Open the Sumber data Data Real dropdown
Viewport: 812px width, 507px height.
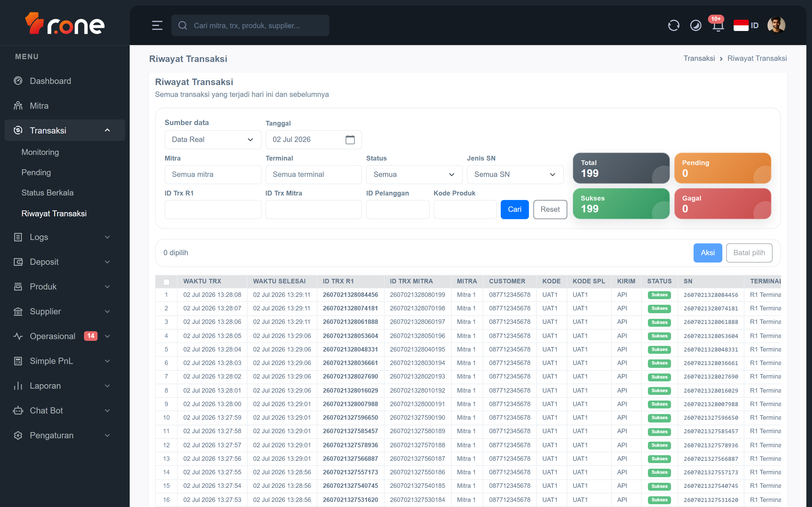click(213, 139)
